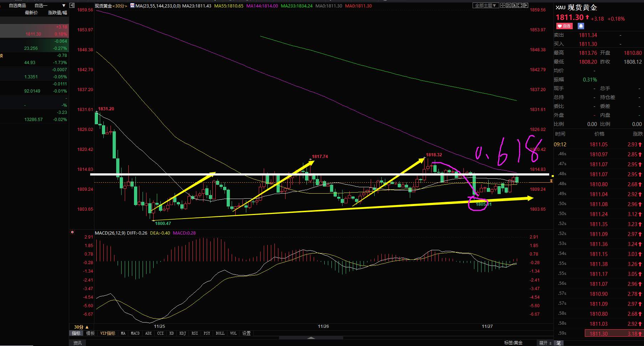Image resolution: width=644 pixels, height=346 pixels.
Task: Click the chart playback icon in toolbar
Action: (514, 5)
